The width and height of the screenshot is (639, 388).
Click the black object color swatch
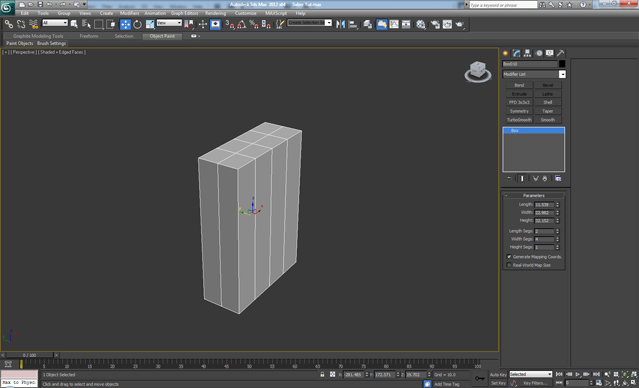click(562, 64)
